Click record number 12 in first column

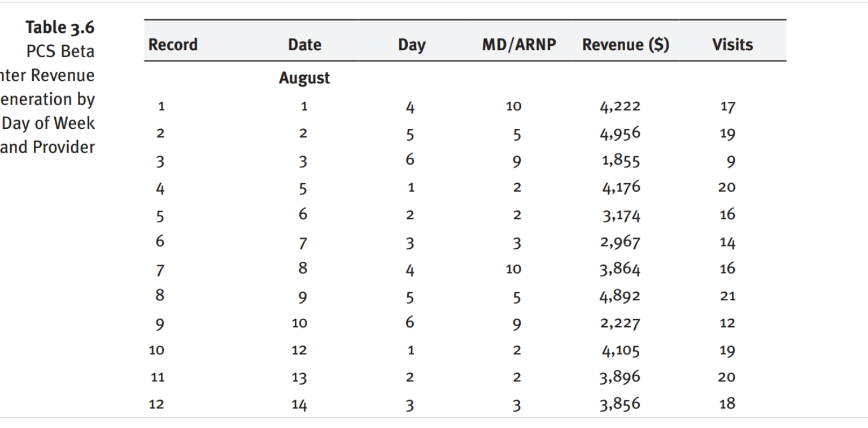(x=156, y=404)
